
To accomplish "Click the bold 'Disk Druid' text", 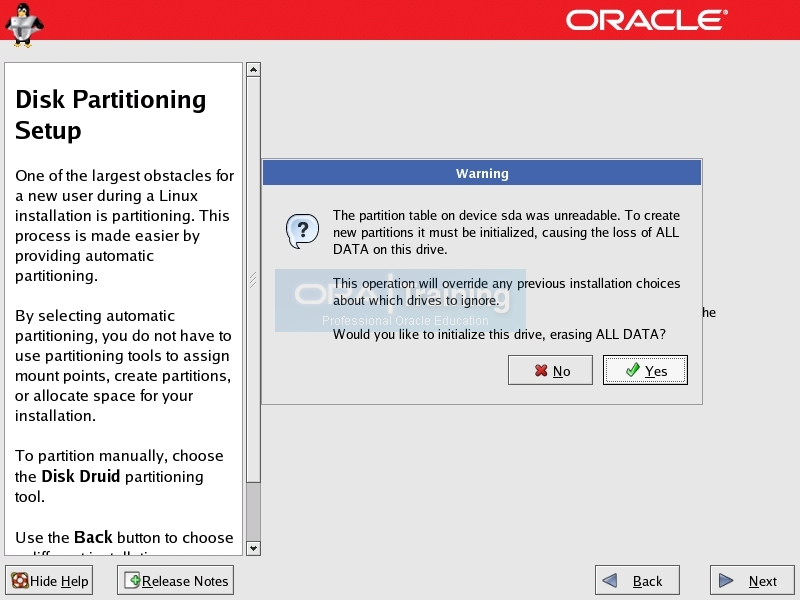I will coord(81,476).
